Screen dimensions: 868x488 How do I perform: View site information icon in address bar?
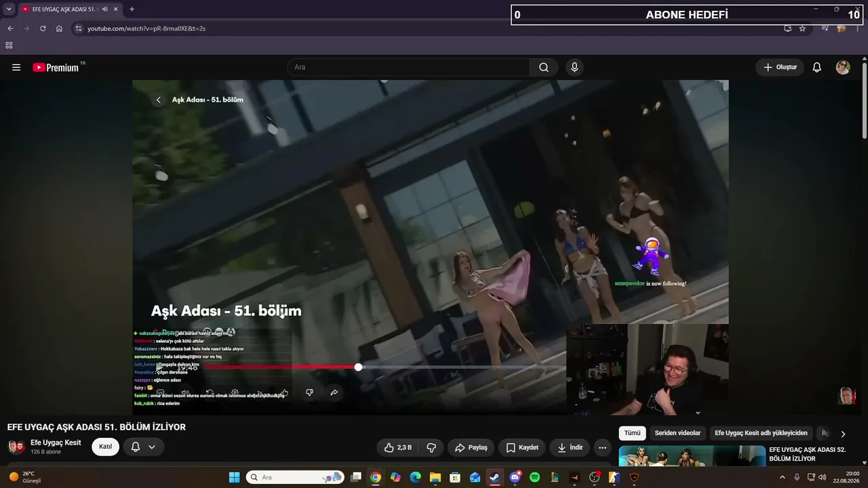pyautogui.click(x=79, y=28)
